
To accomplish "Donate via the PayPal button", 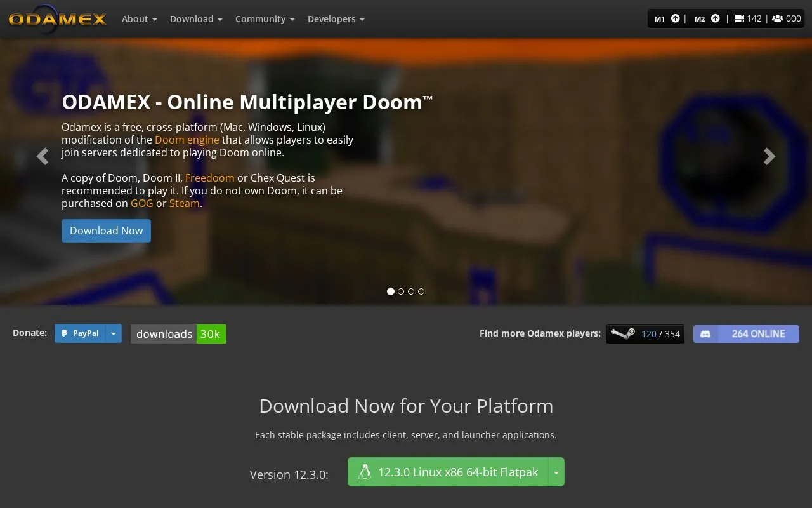I will point(80,333).
